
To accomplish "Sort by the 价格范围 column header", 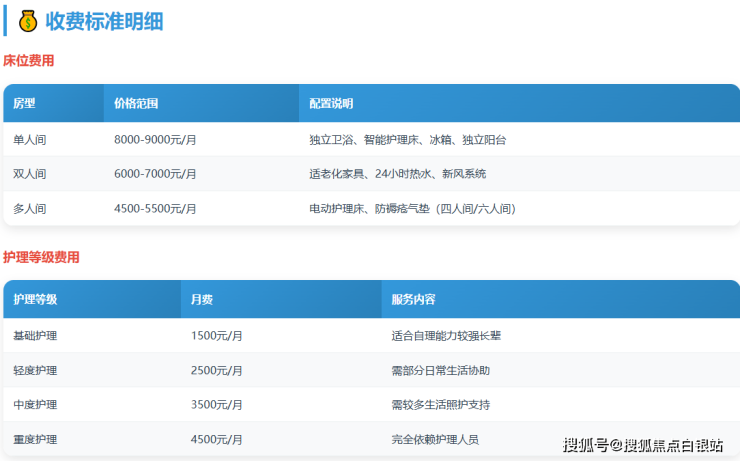I will tap(136, 103).
